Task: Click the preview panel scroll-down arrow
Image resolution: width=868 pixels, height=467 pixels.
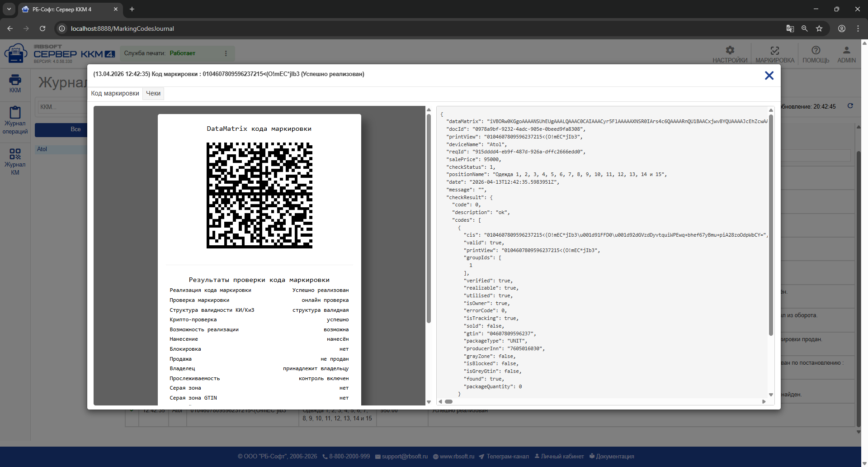Action: (x=429, y=402)
